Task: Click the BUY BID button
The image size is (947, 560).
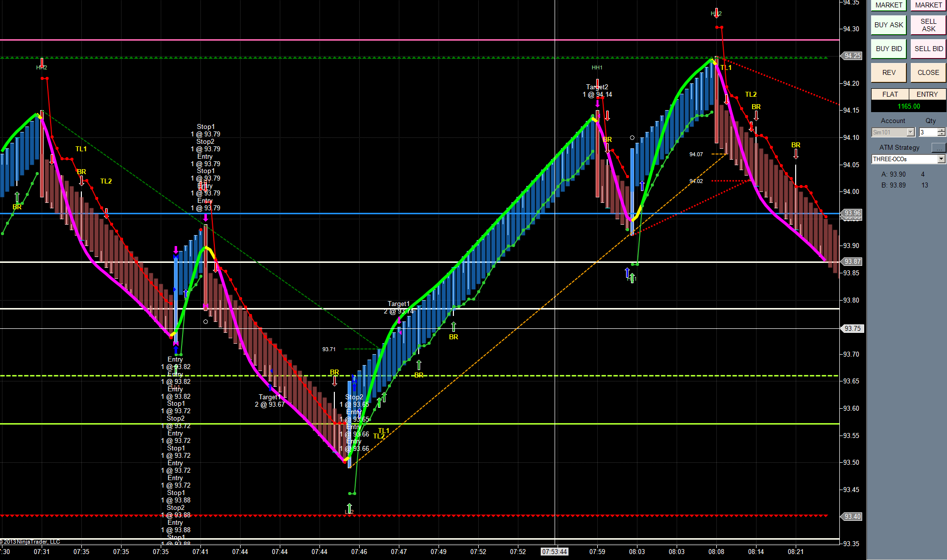Action: [888, 49]
